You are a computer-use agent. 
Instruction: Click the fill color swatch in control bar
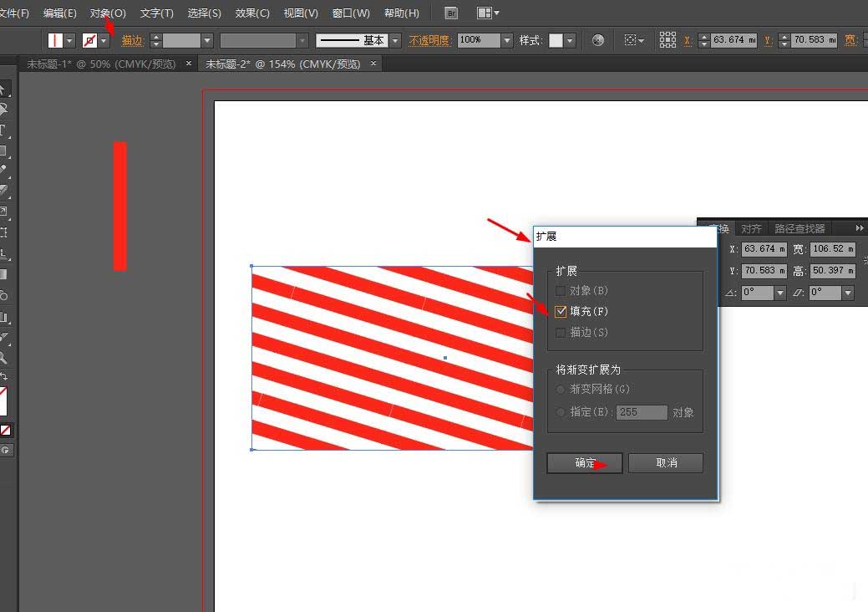tap(54, 39)
